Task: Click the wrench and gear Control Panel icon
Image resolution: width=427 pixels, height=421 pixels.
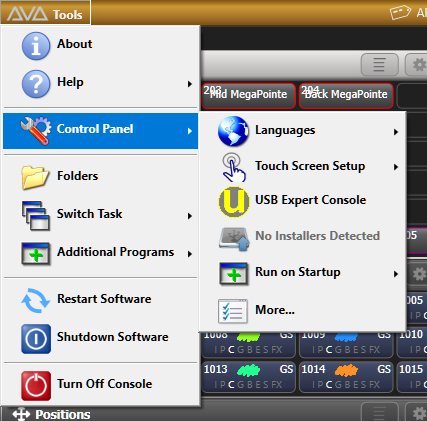Action: [x=36, y=130]
